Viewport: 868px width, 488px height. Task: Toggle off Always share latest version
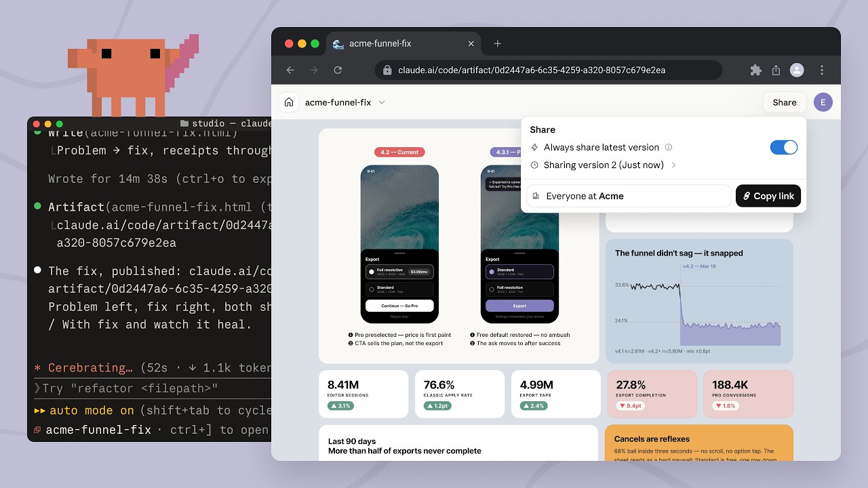(784, 147)
